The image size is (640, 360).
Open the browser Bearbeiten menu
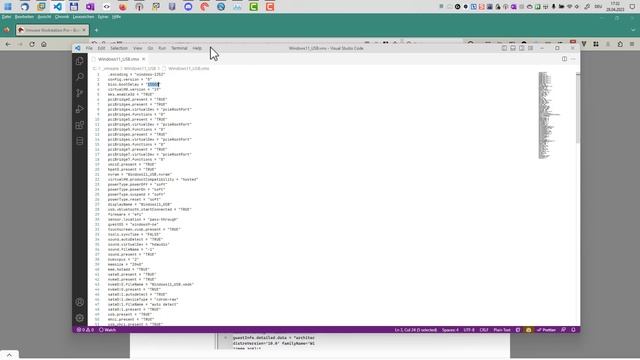[x=24, y=17]
